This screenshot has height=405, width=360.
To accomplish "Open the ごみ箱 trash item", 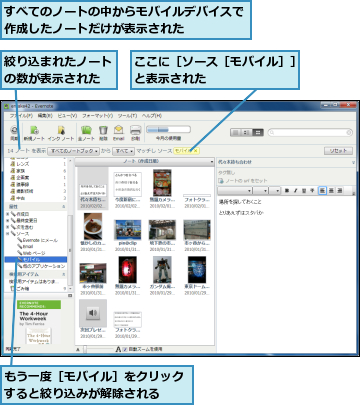I will [20, 288].
